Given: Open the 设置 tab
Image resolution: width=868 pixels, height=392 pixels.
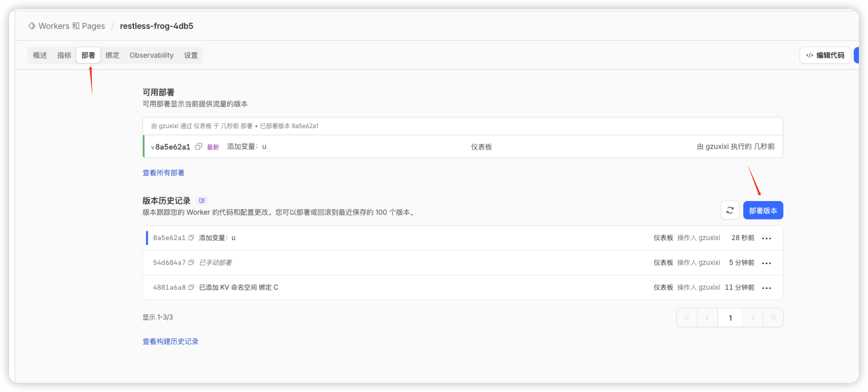Looking at the screenshot, I should (x=191, y=55).
